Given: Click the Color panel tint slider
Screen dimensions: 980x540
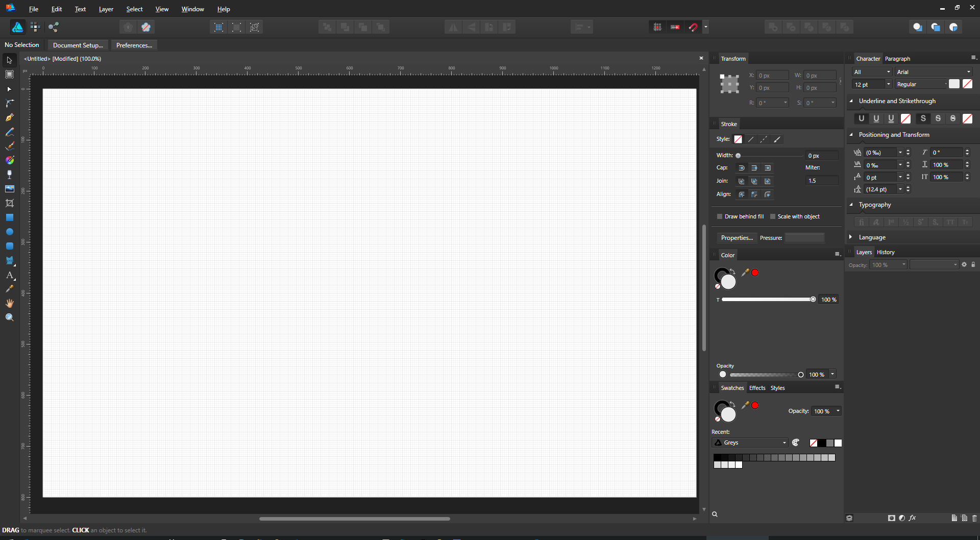Looking at the screenshot, I should [x=768, y=300].
